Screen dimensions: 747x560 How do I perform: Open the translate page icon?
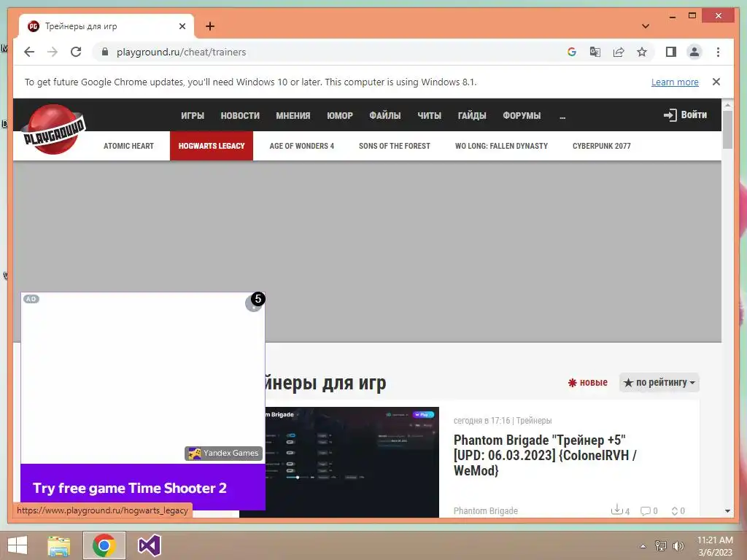[x=595, y=52]
